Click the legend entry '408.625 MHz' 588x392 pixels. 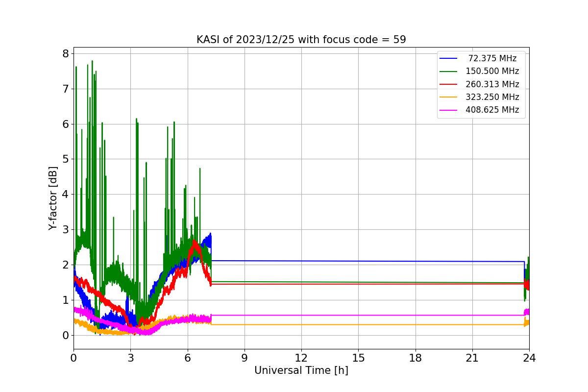coord(492,110)
